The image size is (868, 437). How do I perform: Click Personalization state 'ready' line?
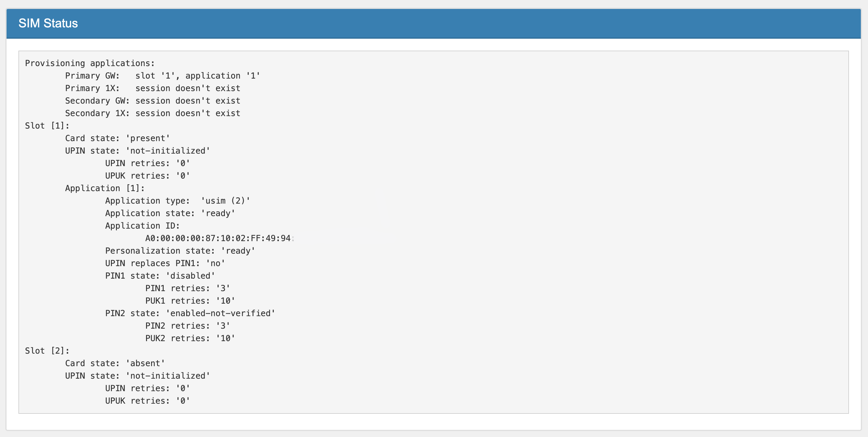pyautogui.click(x=180, y=251)
